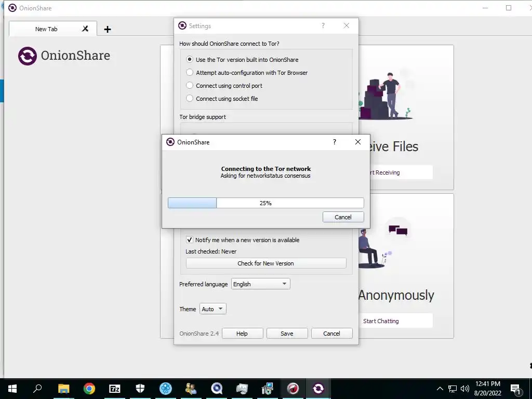Open Windows Start menu
This screenshot has width=532, height=399.
point(12,389)
